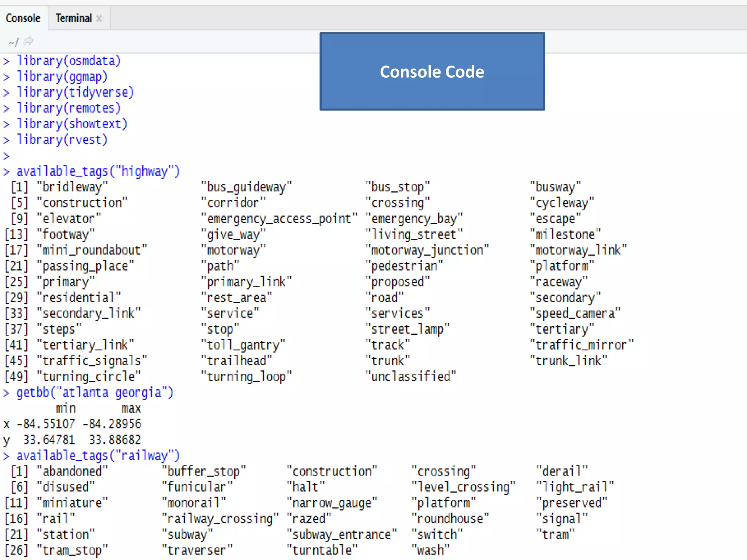The height and width of the screenshot is (560, 747).
Task: Click the "subway_entrance" railway tag
Action: [x=342, y=535]
